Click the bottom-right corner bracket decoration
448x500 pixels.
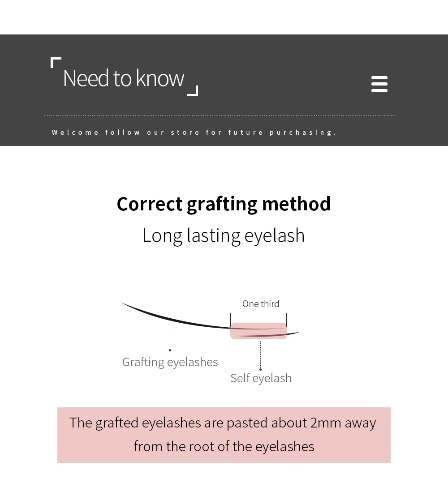point(193,91)
